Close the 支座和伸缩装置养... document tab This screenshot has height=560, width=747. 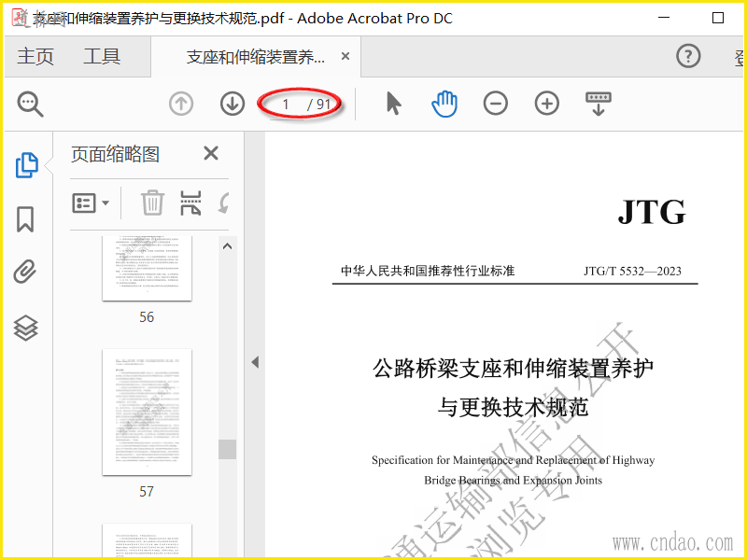pyautogui.click(x=345, y=56)
